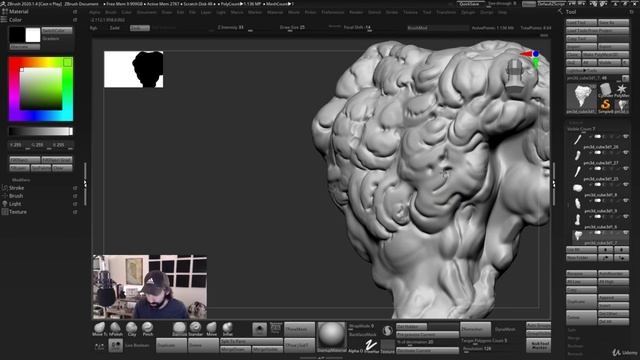
Task: Click the Focal Shift slider
Action: (x=357, y=28)
